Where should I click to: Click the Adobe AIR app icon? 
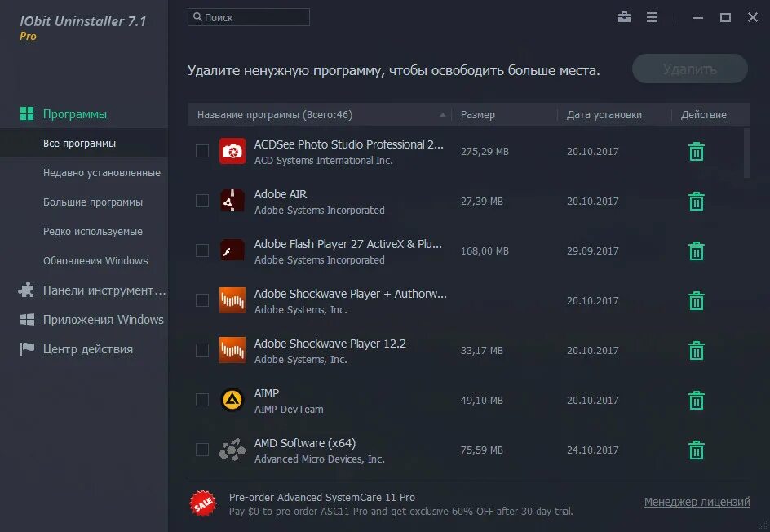point(232,201)
